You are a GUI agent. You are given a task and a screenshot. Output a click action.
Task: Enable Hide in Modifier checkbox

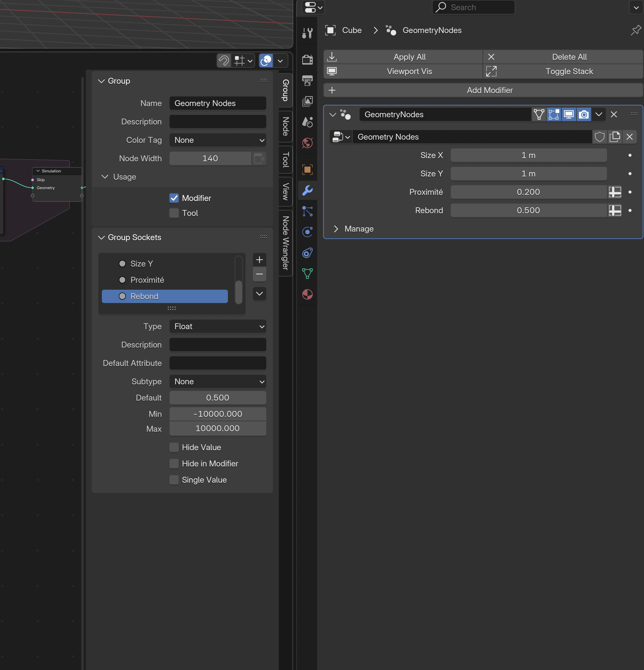pos(174,464)
